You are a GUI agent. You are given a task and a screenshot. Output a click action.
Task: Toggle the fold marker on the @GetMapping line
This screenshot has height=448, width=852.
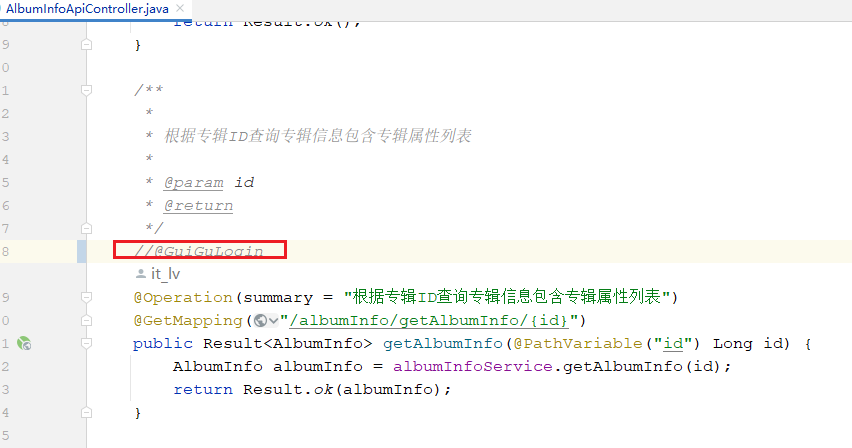pyautogui.click(x=86, y=321)
